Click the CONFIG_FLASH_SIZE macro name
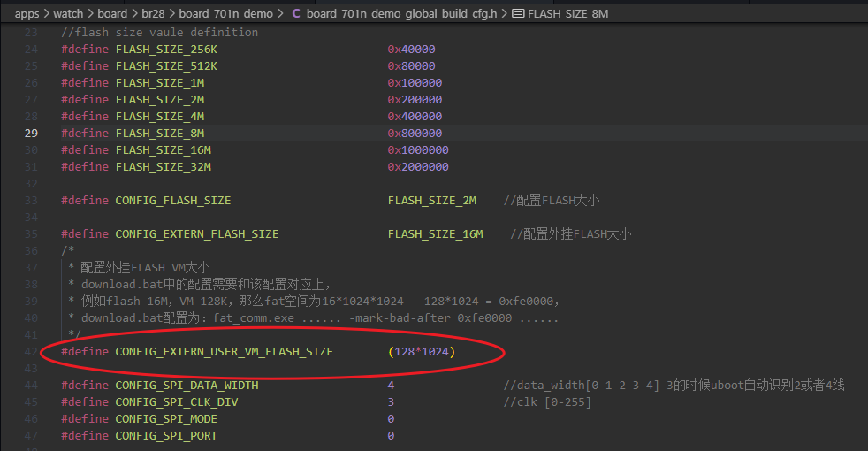 tap(172, 201)
